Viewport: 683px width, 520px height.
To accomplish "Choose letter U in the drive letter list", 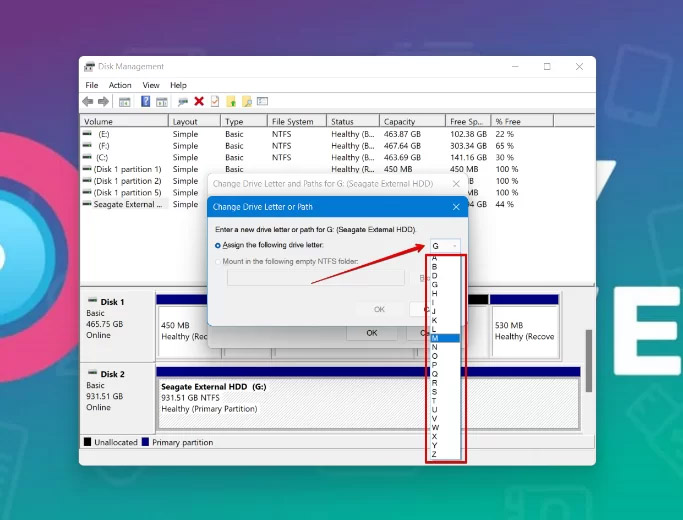I will point(445,409).
